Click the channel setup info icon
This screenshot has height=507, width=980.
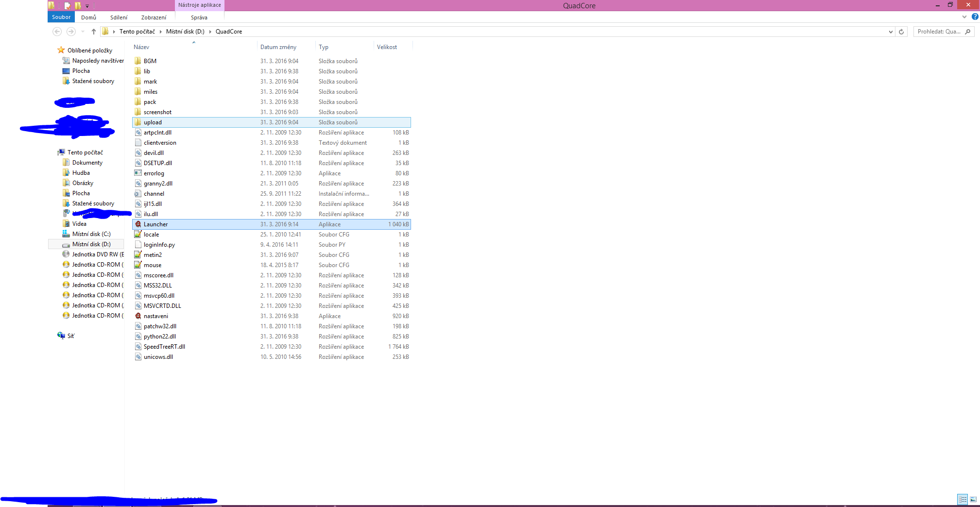point(138,194)
